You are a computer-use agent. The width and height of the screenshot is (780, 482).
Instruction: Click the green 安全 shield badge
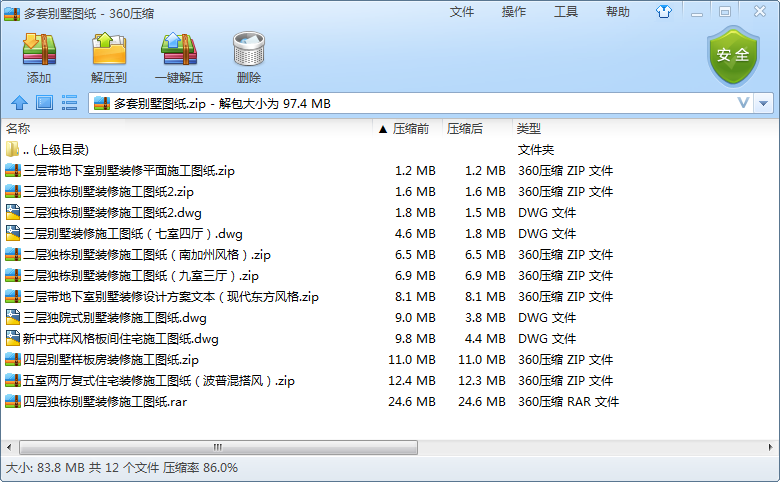point(733,56)
